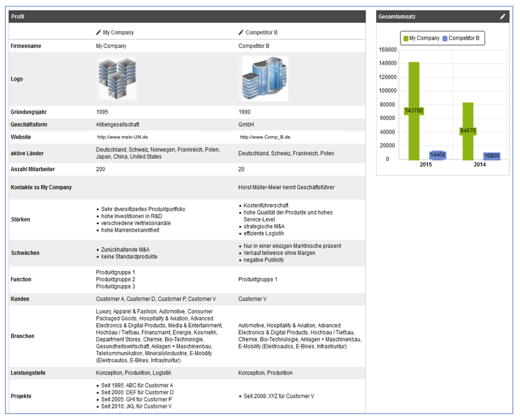Click the Stärken row label

21,219
